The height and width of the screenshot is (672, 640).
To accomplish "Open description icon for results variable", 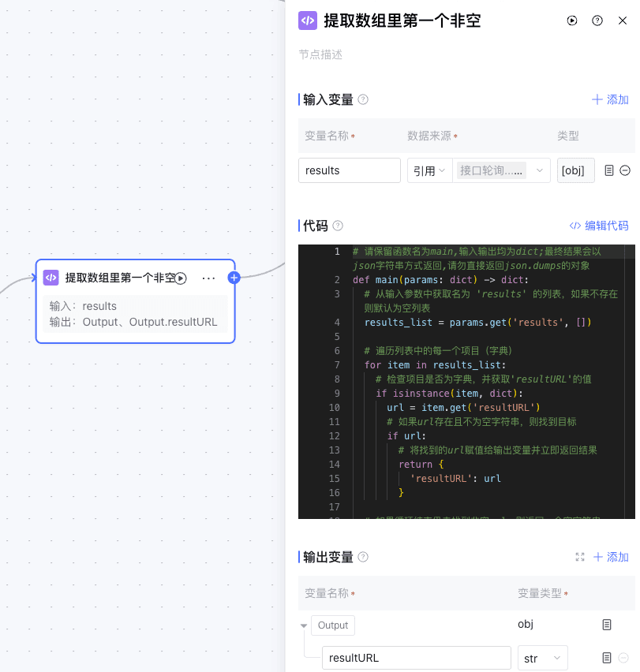I will point(608,170).
